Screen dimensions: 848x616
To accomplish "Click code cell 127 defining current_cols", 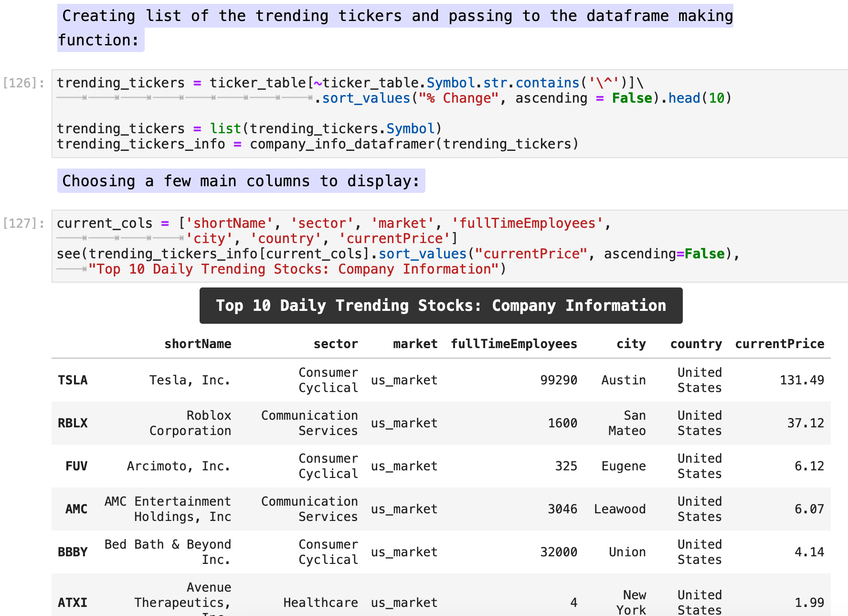I will tap(450, 246).
